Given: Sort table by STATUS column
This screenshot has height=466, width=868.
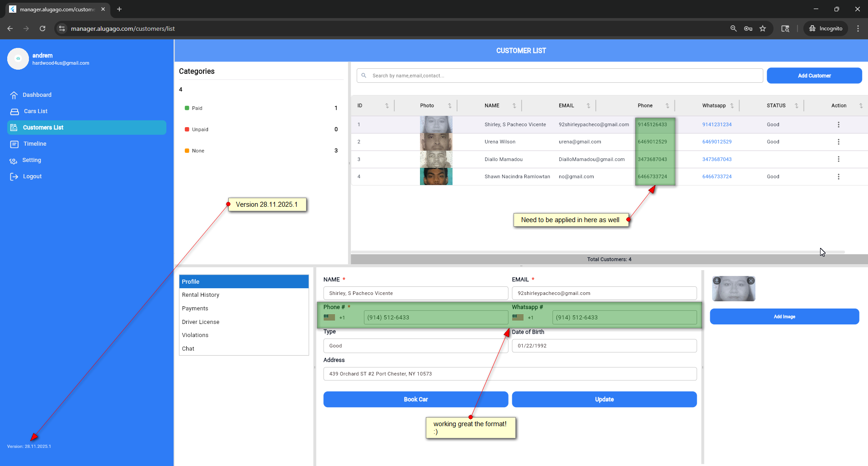Looking at the screenshot, I should click(x=796, y=106).
